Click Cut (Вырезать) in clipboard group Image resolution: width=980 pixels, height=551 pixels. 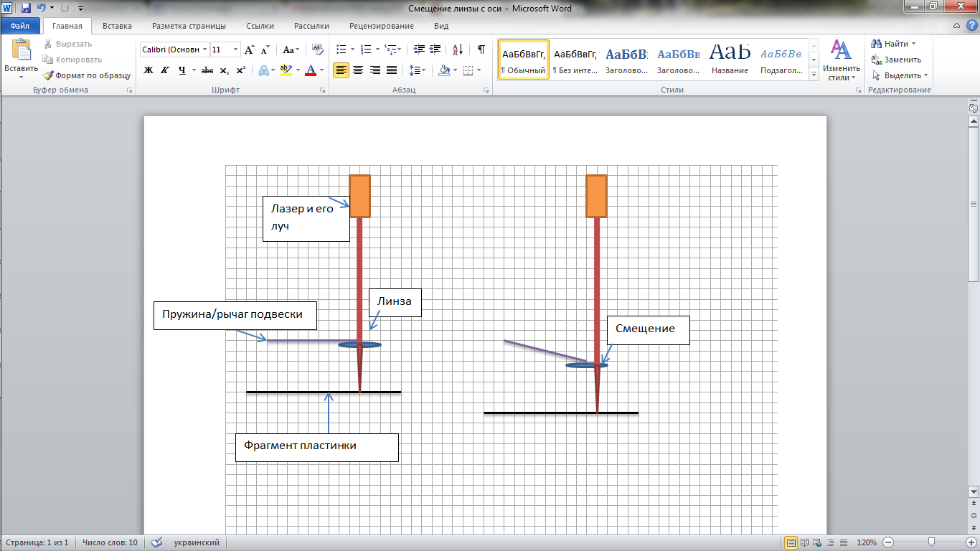pyautogui.click(x=67, y=44)
